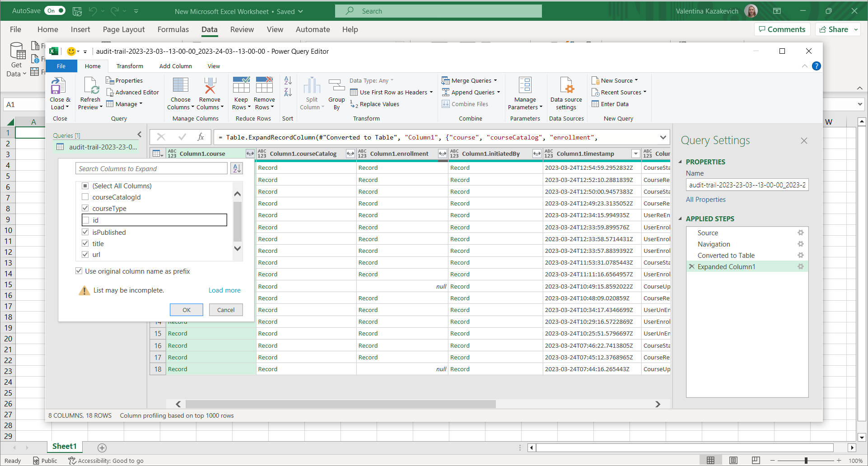Open the Column1.timestamp filter dropdown

tap(635, 154)
